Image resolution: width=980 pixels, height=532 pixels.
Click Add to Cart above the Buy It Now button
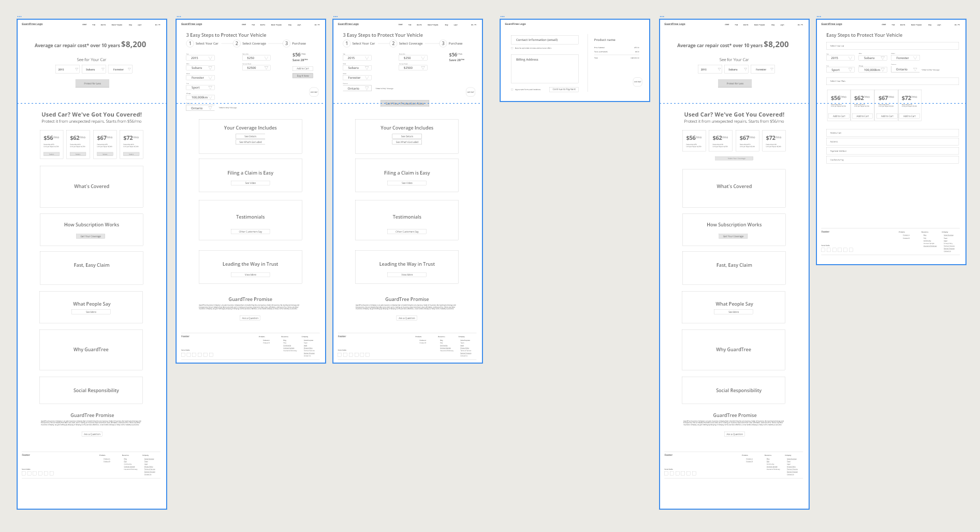303,68
